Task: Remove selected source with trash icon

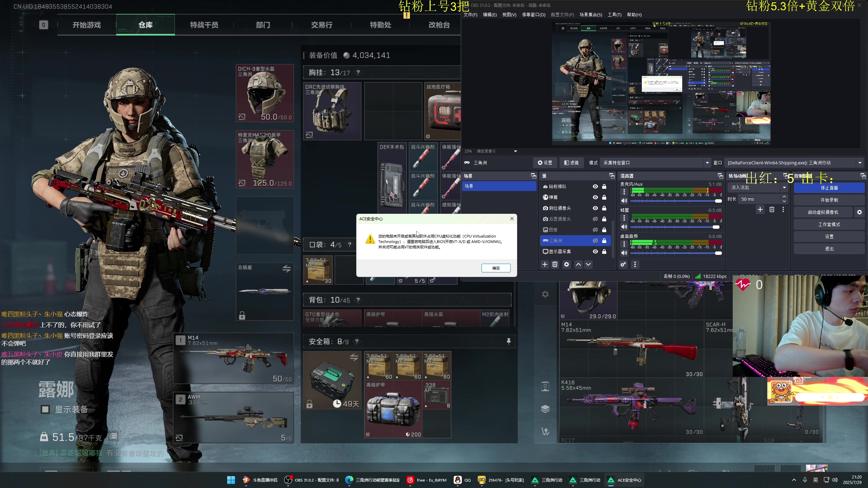Action: 555,264
